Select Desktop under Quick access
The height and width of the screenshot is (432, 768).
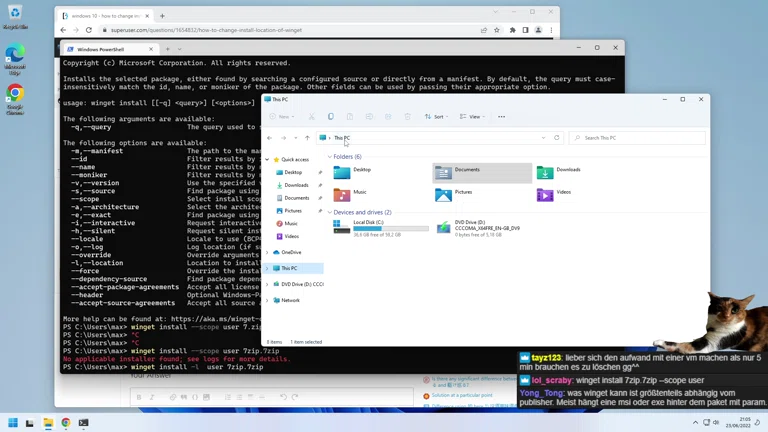pos(293,172)
